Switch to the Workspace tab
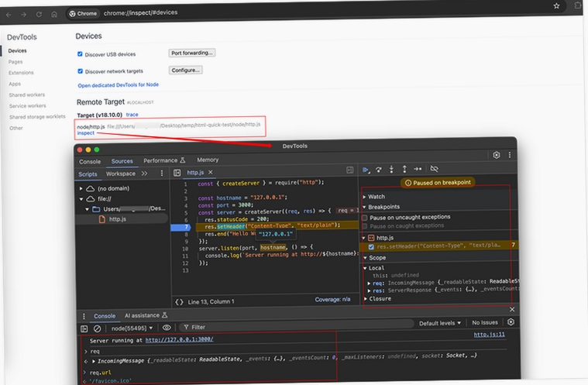Viewport: 588px width, 385px height. pos(120,174)
